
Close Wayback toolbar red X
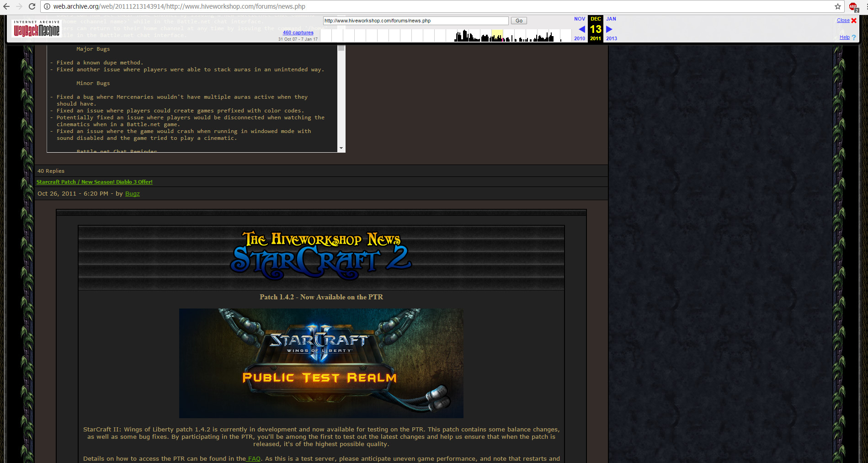click(x=854, y=21)
